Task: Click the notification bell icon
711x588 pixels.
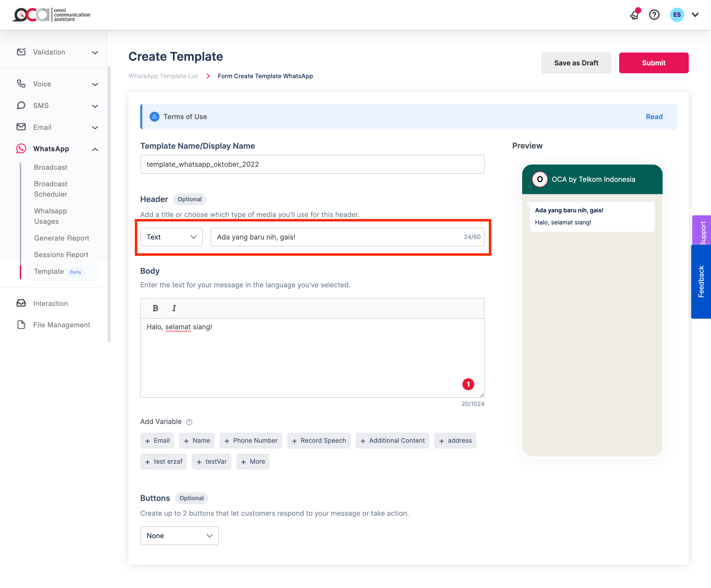Action: point(634,15)
